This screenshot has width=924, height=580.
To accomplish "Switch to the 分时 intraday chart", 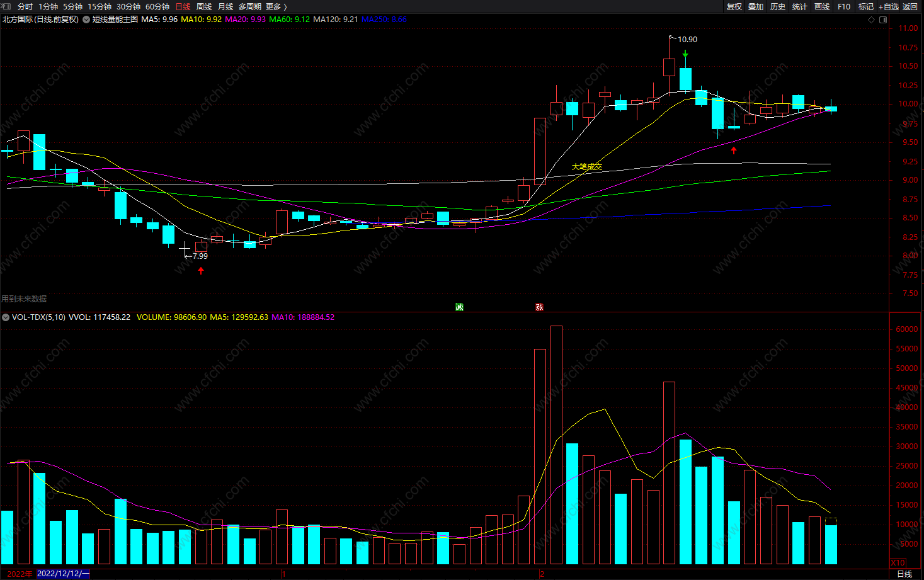I will [x=25, y=6].
